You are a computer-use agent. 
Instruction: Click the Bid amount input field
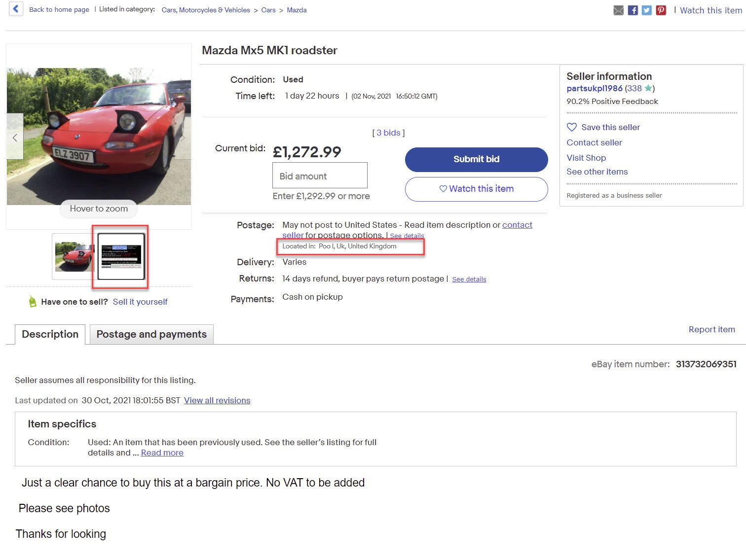[320, 175]
